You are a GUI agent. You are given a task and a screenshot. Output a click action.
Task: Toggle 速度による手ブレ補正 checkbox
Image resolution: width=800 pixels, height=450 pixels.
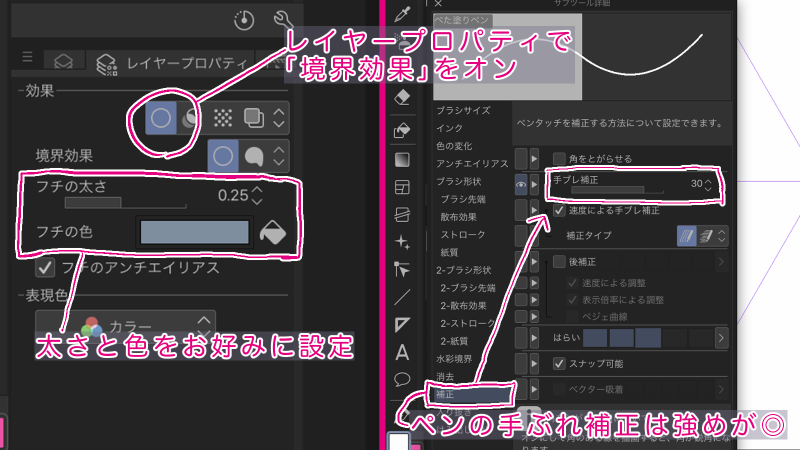click(x=559, y=210)
